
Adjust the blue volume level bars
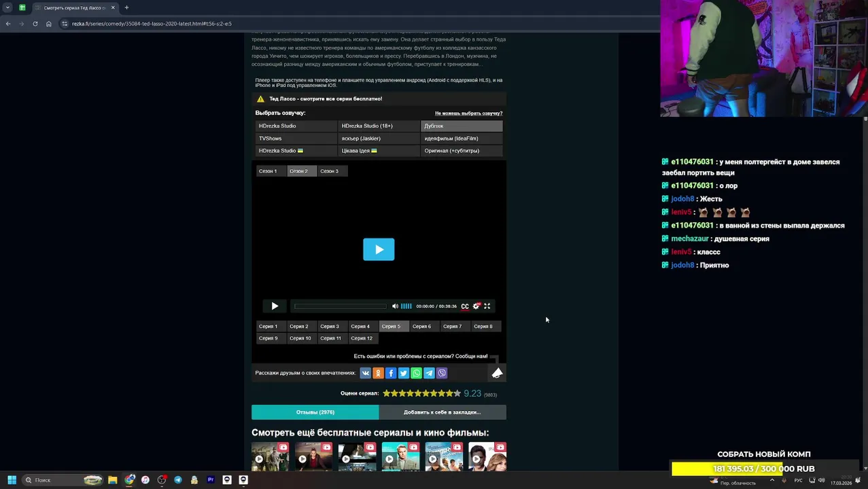click(x=406, y=306)
